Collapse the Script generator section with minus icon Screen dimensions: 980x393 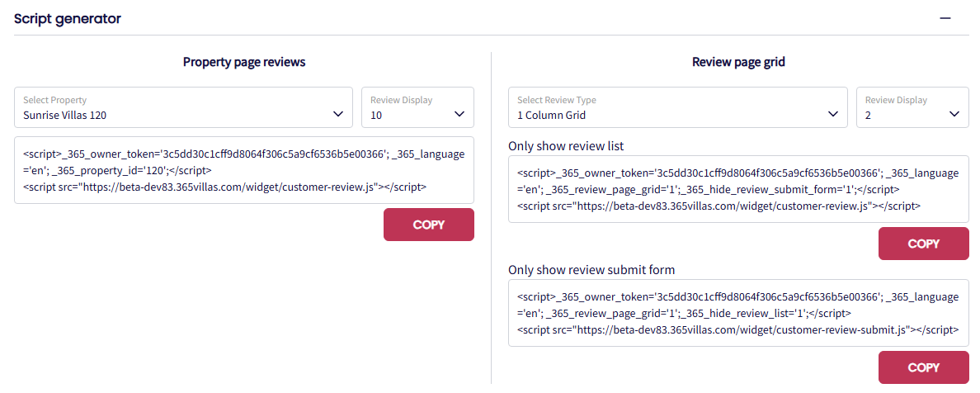tap(945, 18)
